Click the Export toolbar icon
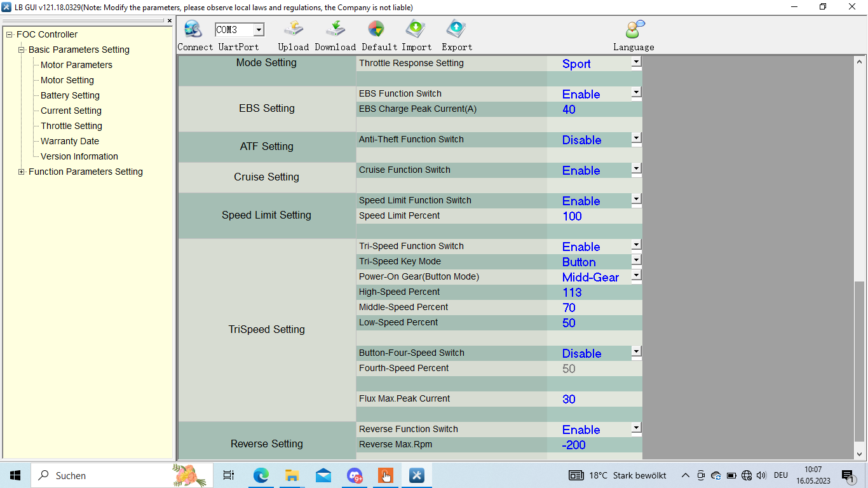 point(456,30)
